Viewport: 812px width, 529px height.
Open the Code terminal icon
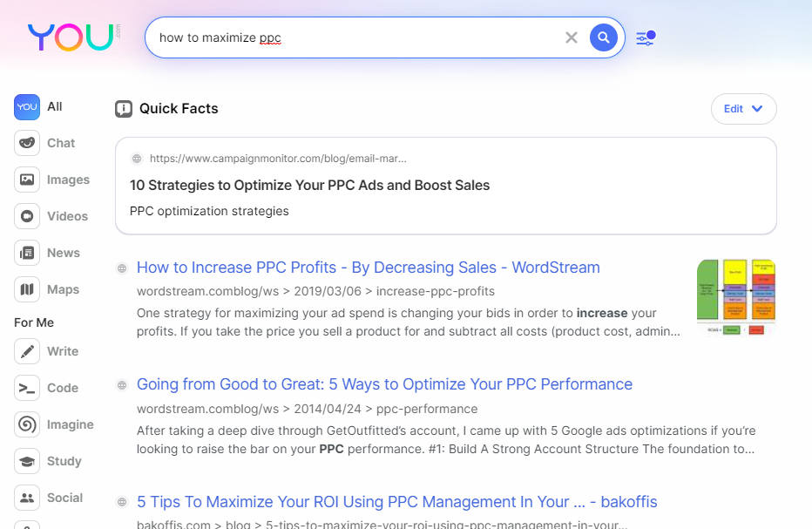pos(27,388)
